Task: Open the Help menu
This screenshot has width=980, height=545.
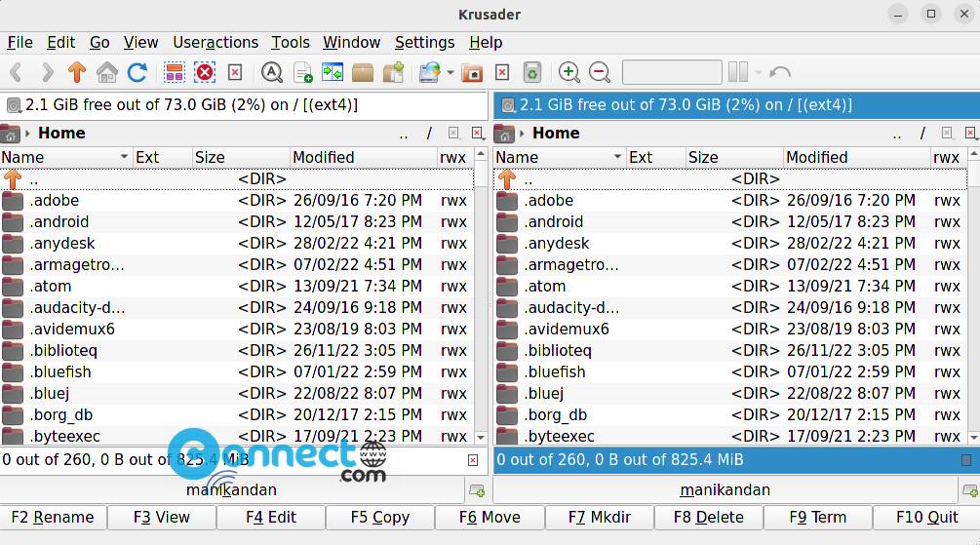Action: [486, 43]
